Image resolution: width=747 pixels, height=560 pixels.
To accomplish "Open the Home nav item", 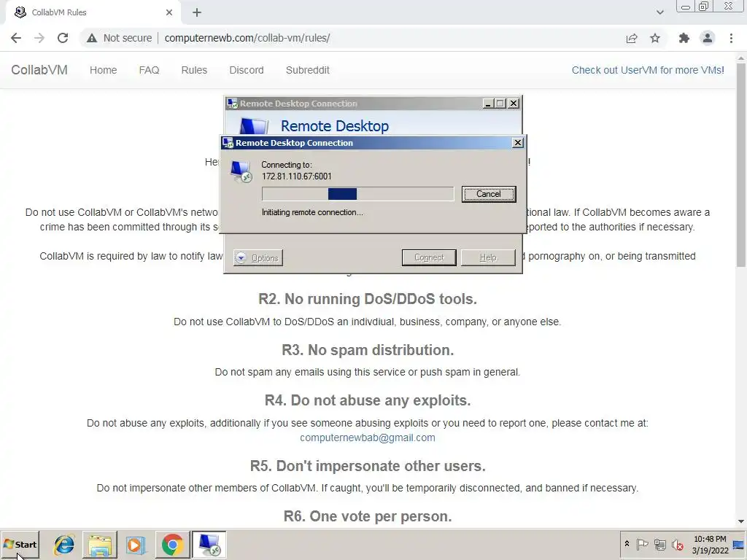I will point(103,70).
